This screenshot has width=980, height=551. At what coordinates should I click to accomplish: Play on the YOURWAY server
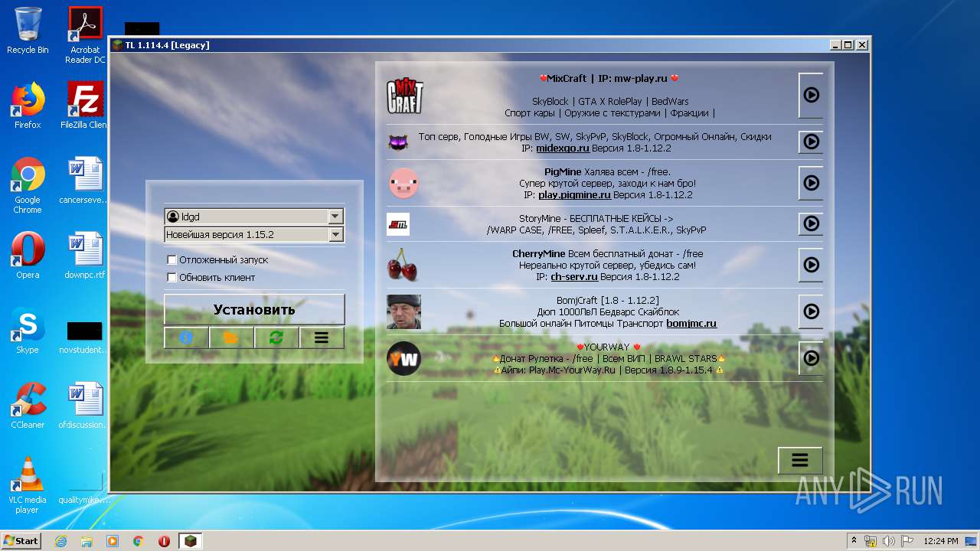tap(811, 358)
